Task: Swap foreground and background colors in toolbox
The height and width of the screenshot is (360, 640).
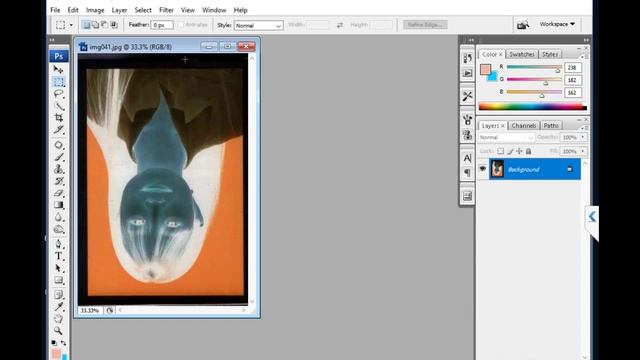Action: pyautogui.click(x=64, y=343)
